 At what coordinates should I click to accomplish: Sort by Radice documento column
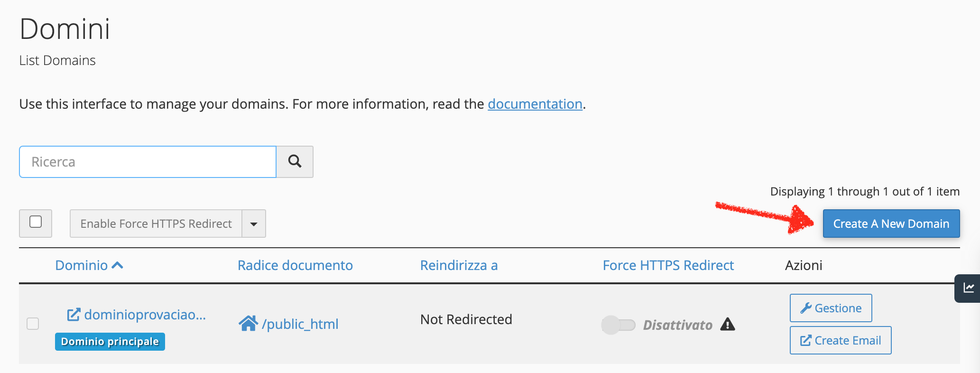pyautogui.click(x=295, y=265)
